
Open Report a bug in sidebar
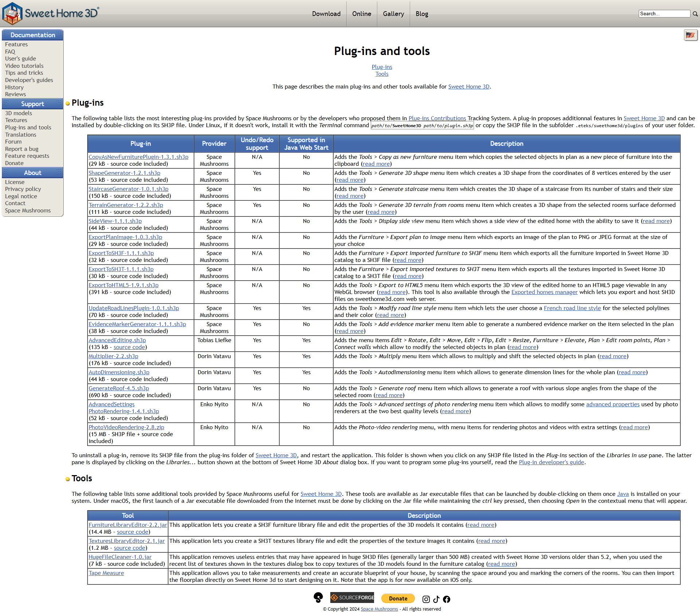[x=22, y=149]
